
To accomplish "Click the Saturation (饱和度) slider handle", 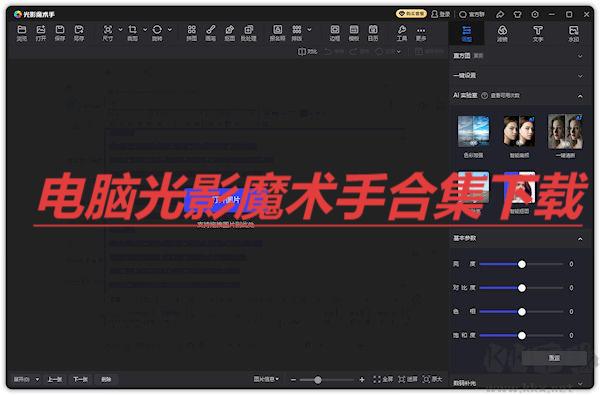I will point(522,335).
